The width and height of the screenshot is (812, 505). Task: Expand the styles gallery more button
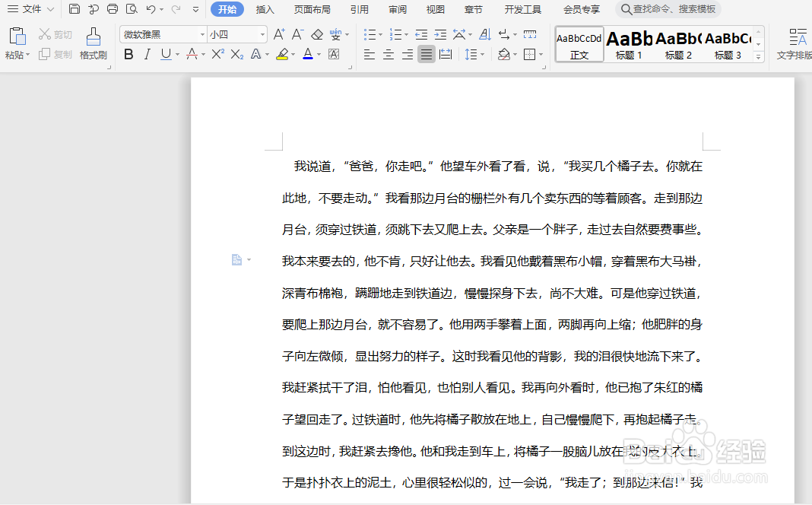[x=758, y=56]
